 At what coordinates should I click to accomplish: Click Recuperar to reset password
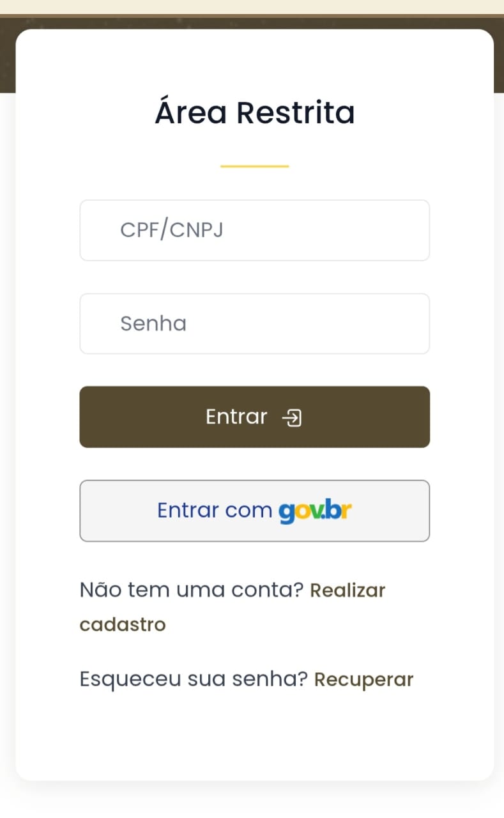363,679
